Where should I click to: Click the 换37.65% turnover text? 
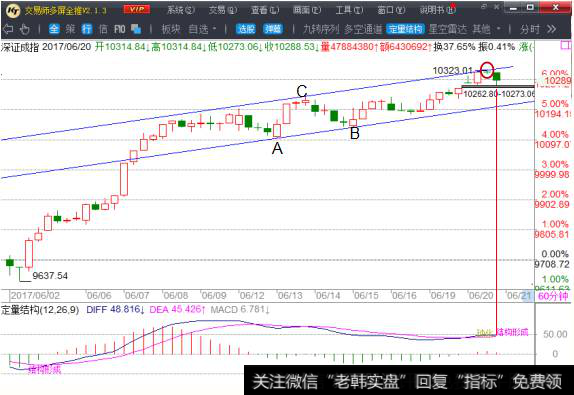454,47
